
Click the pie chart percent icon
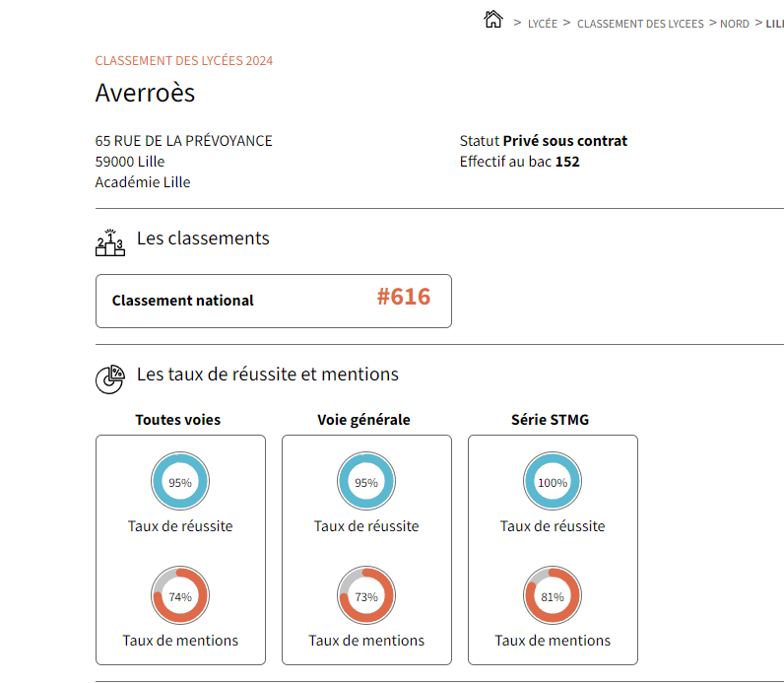click(x=110, y=379)
